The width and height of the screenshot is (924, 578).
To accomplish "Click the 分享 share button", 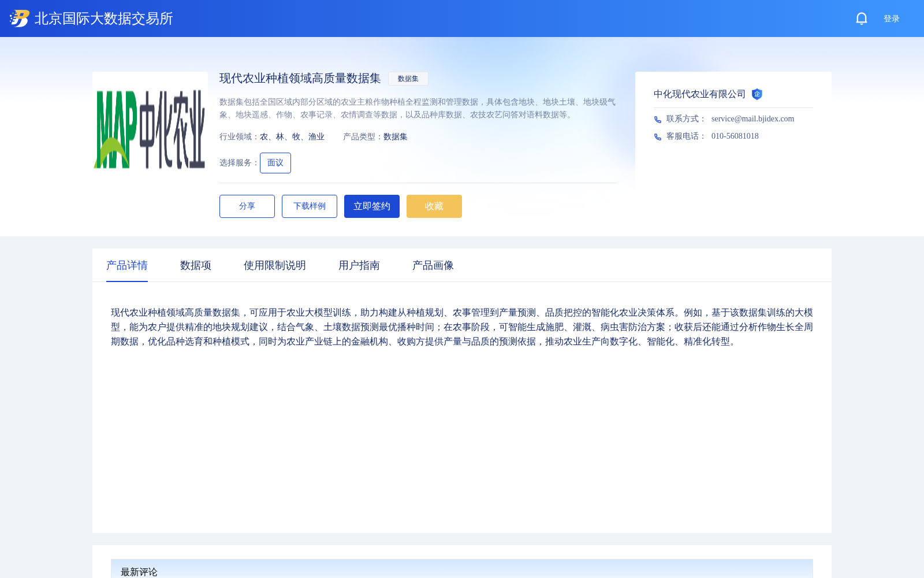I will [x=247, y=206].
